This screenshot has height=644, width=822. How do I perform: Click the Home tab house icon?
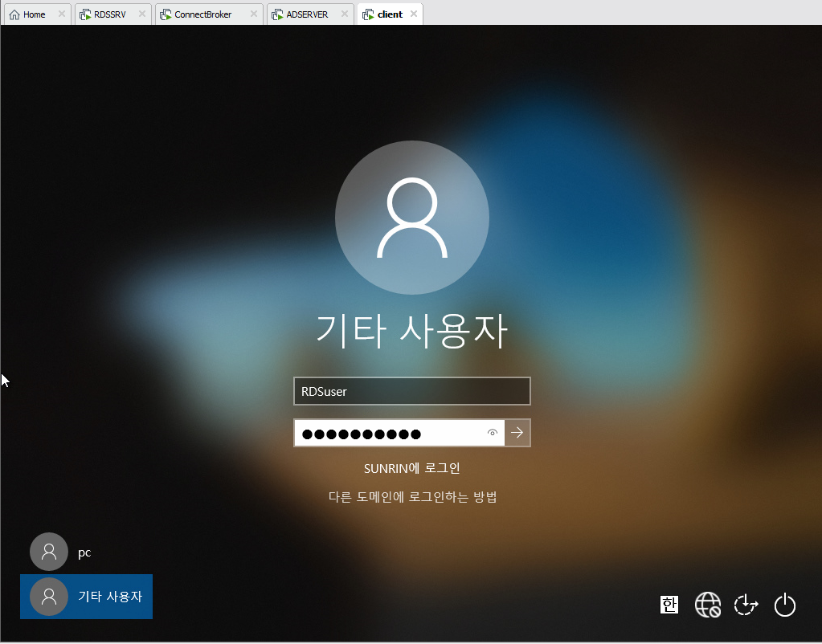[x=14, y=14]
